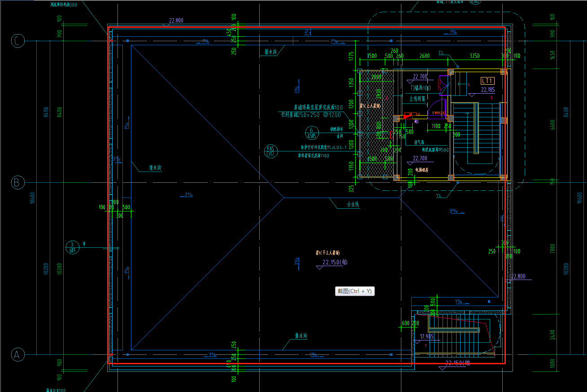Click the 排水沟 label near axis A

[x=301, y=336]
